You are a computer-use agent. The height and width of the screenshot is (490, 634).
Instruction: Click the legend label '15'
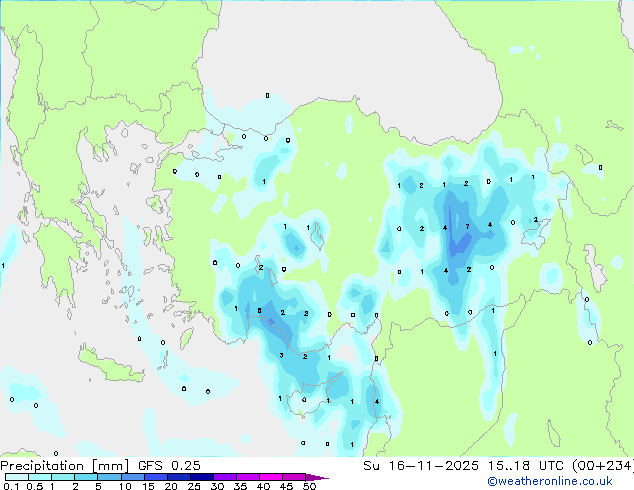(x=148, y=486)
